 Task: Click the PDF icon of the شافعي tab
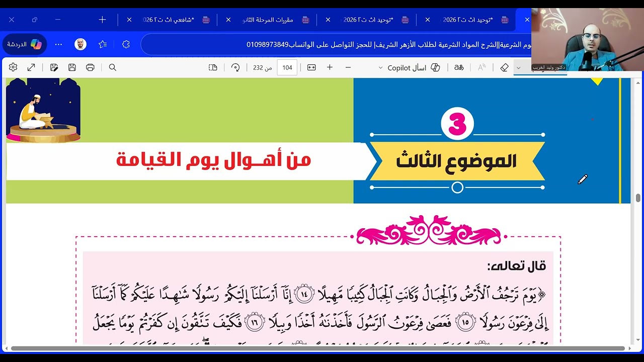pyautogui.click(x=206, y=20)
